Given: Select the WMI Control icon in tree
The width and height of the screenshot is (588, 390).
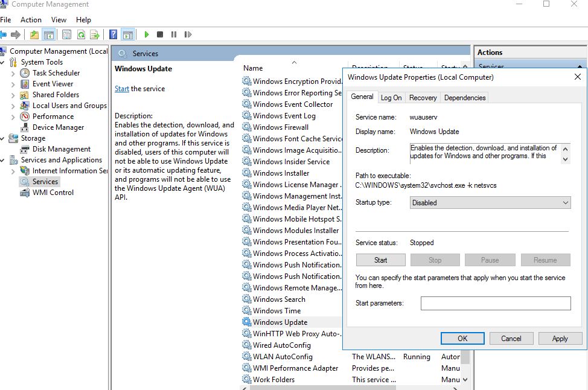Looking at the screenshot, I should point(25,193).
